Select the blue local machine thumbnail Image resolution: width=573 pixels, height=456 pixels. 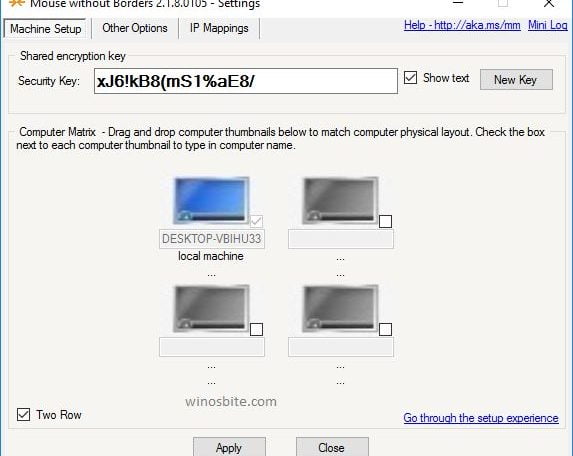click(211, 200)
